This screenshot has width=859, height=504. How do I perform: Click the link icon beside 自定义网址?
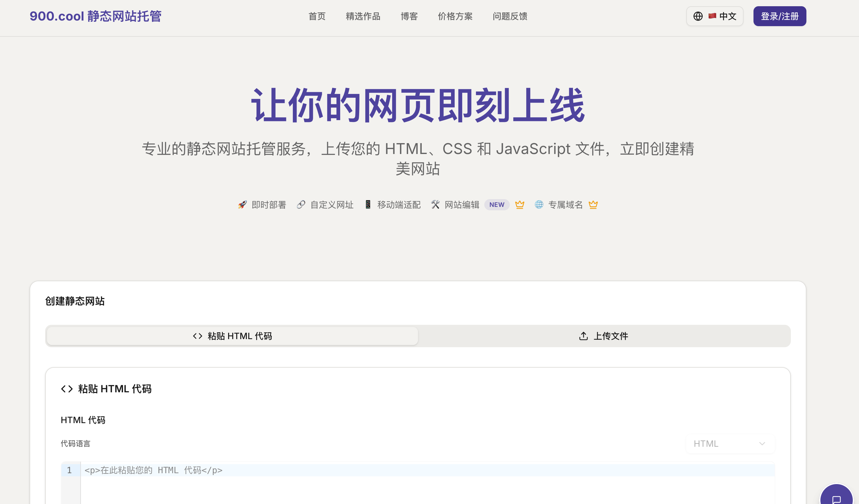(301, 204)
